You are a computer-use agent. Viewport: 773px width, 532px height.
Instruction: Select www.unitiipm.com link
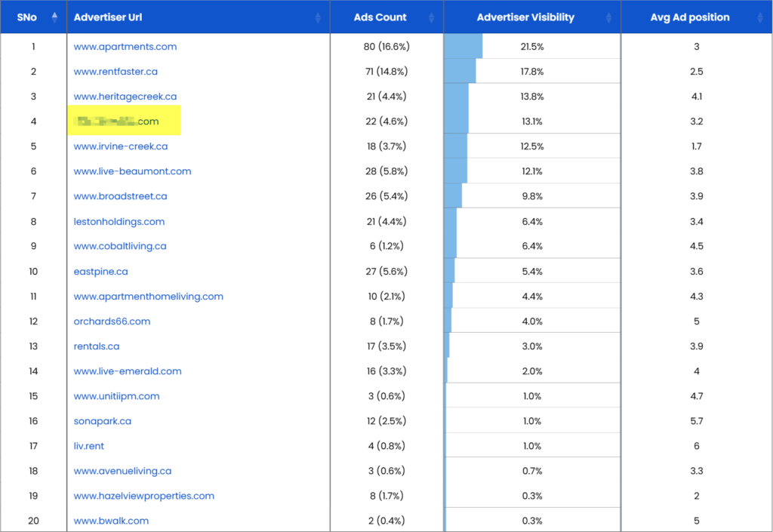tap(117, 396)
